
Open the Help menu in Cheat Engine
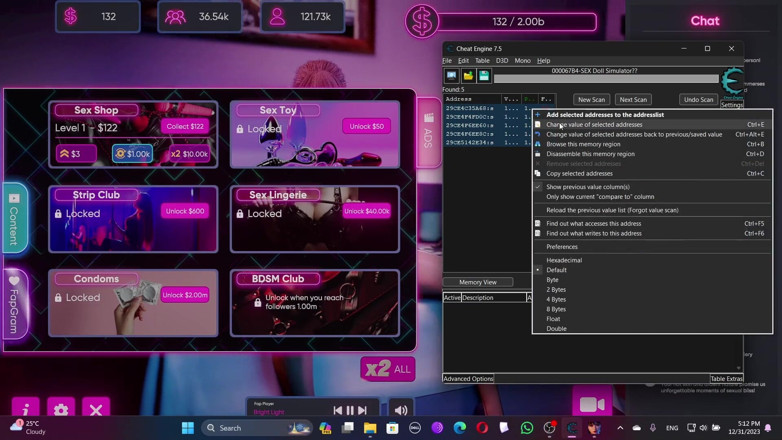coord(544,60)
